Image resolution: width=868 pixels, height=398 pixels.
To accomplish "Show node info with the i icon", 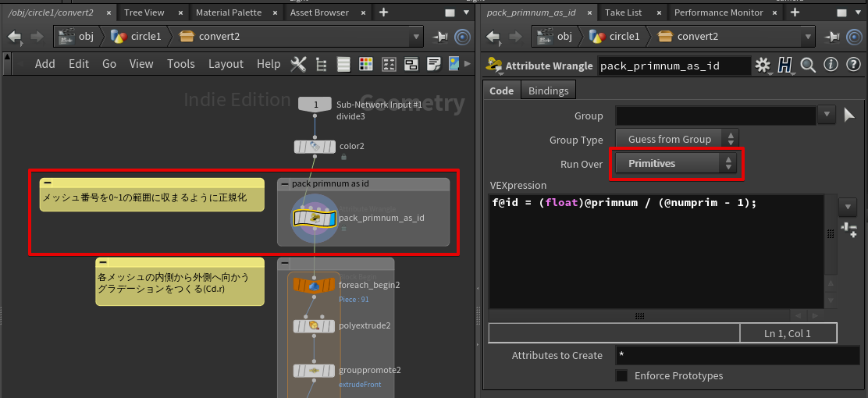I will [x=831, y=66].
